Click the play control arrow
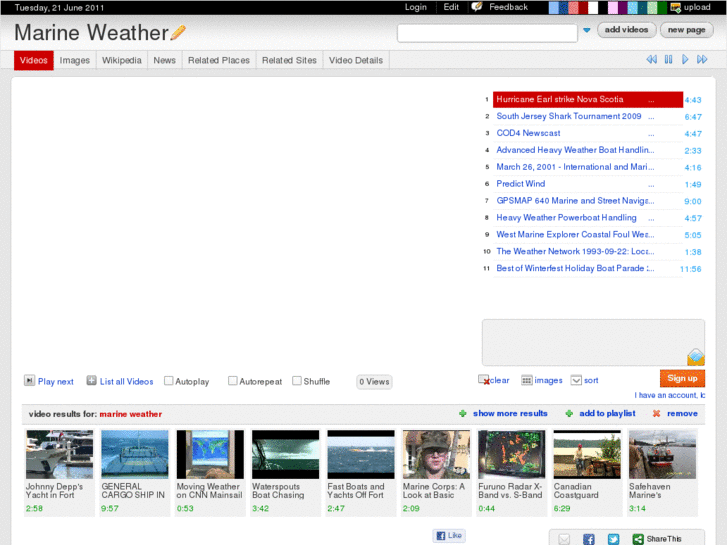The height and width of the screenshot is (545, 727). tap(685, 59)
